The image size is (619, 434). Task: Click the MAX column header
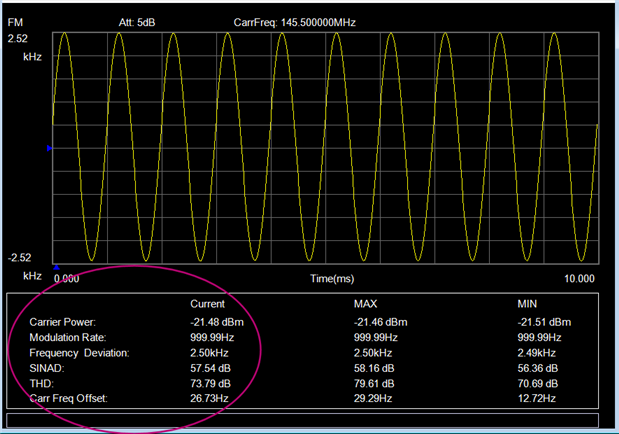(365, 304)
